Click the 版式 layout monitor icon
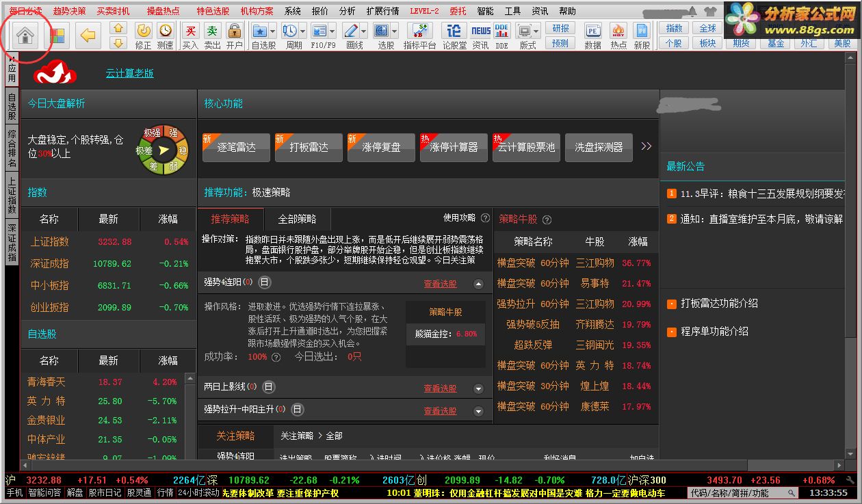 [x=525, y=31]
